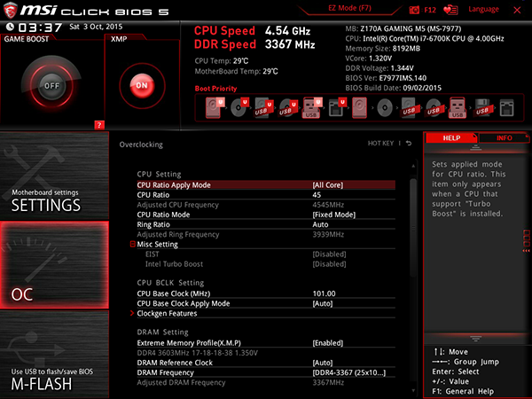
Task: Select the legacy CD/DVD icon without U badge
Action: 385,108
